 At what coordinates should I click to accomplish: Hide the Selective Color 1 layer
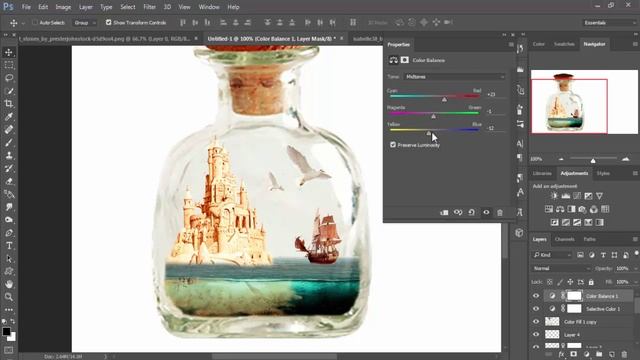536,309
